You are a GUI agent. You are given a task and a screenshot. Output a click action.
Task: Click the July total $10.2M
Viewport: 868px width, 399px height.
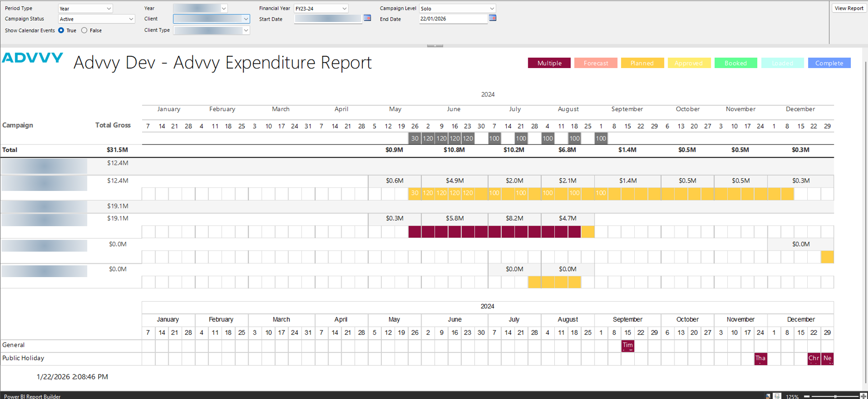514,150
